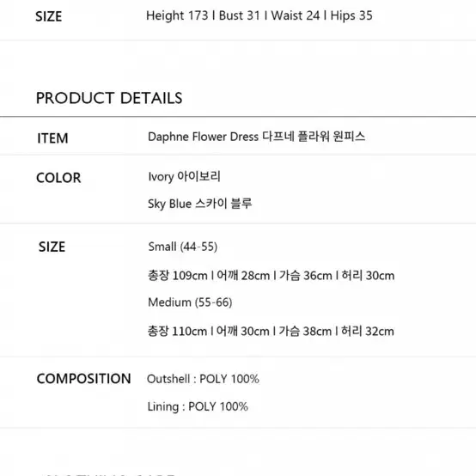Viewport: 476px width, 476px height.
Task: Click the PRODUCT DETAILS heading
Action: 109,98
